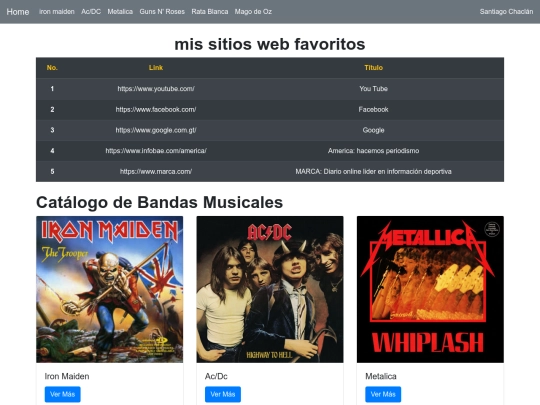Click the infobae.com/america link cell
The height and width of the screenshot is (405, 540).
156,151
